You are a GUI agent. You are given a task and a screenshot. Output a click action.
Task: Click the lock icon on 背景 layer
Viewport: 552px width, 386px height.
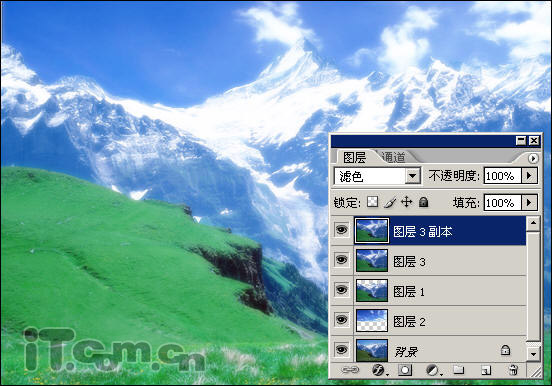pyautogui.click(x=505, y=350)
